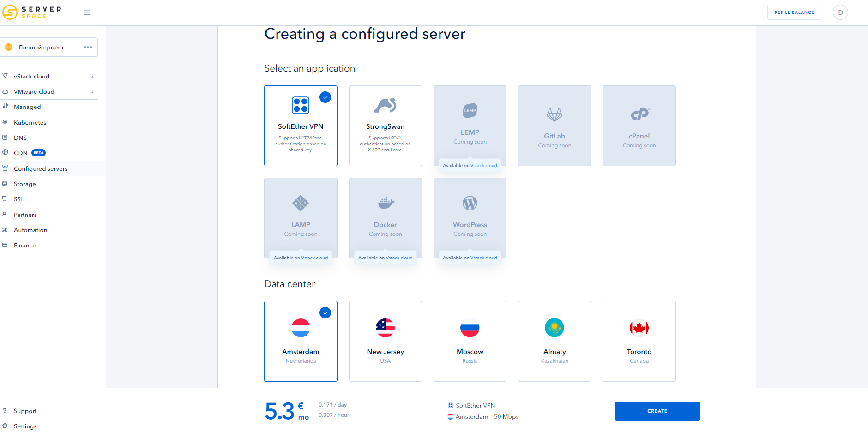Screen dimensions: 868x432
Task: Click Netherlands flag in summary bar
Action: tap(451, 416)
